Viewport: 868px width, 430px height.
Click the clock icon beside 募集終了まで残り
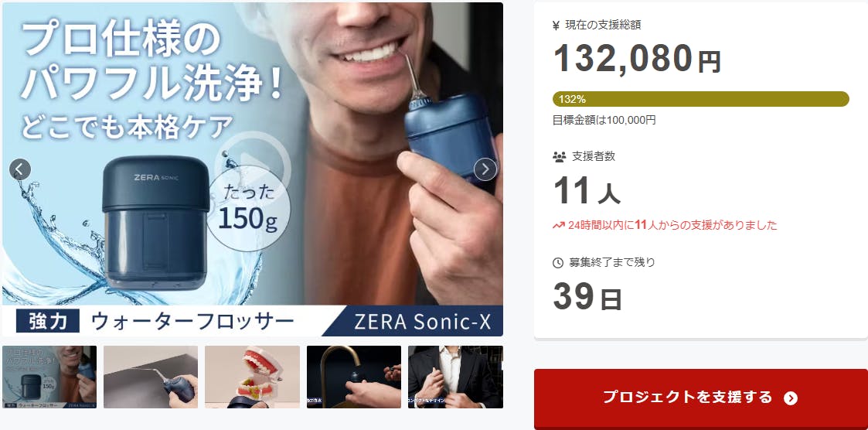click(558, 263)
